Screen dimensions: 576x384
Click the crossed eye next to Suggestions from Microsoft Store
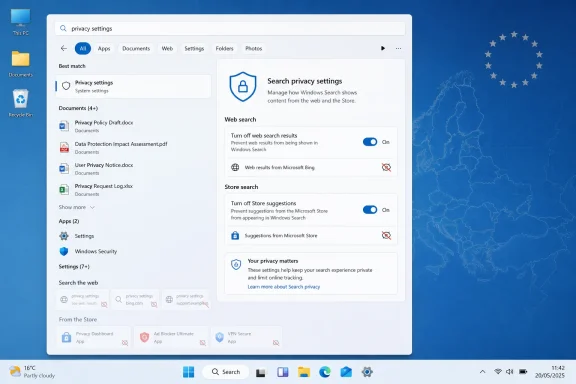click(386, 236)
